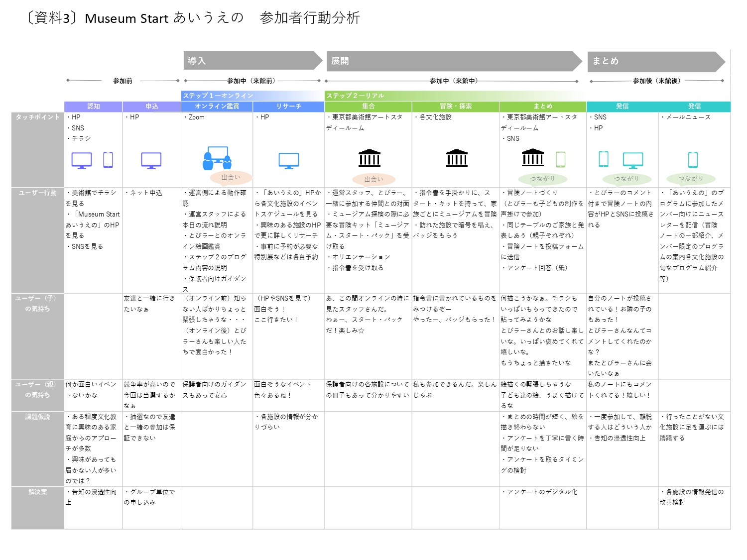Click the purple monitor icon in 認知 column
The height and width of the screenshot is (560, 747).
[82, 160]
